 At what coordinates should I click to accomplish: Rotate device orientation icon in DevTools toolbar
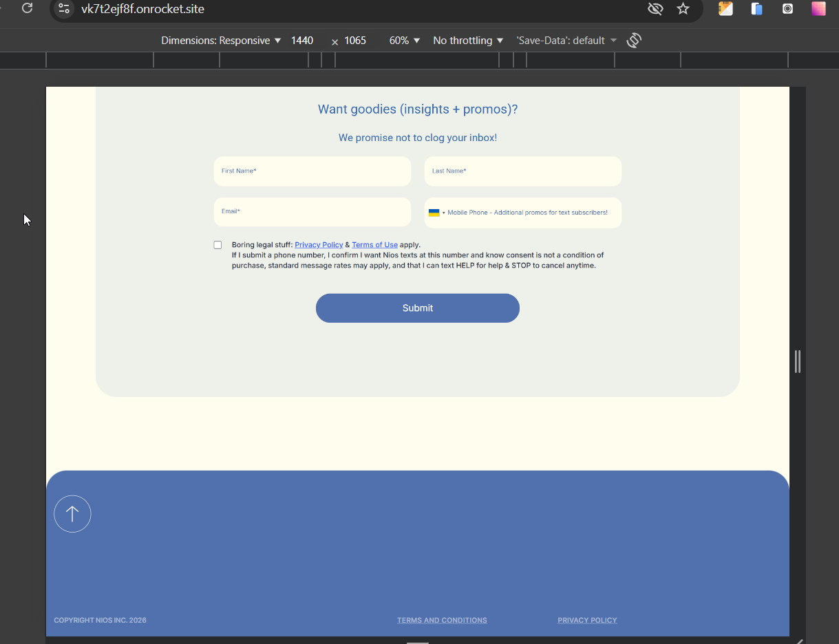[x=634, y=41]
